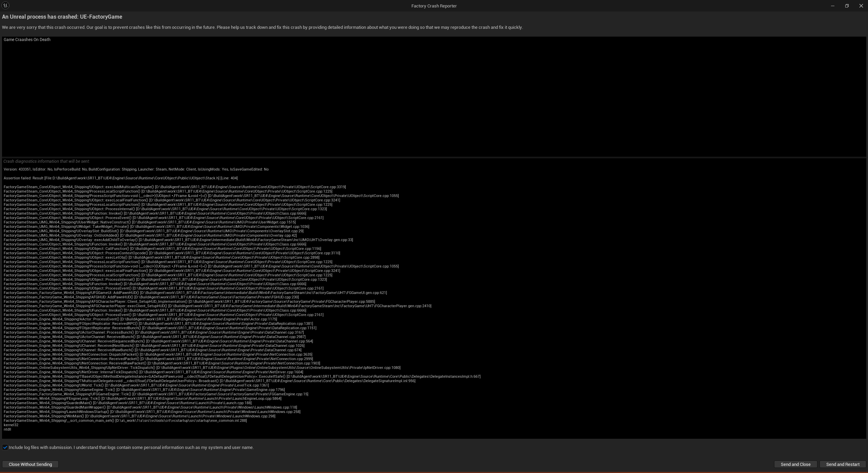
Task: Click Send and Restart button
Action: pos(843,464)
